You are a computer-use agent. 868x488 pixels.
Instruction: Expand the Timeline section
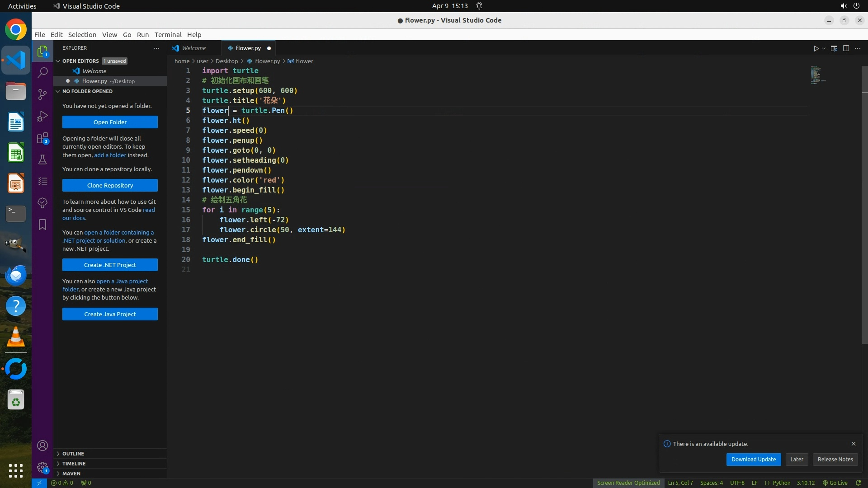(x=74, y=463)
